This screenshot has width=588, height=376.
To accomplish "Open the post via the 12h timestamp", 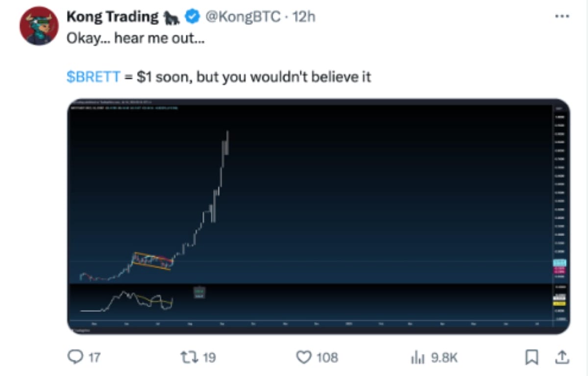I will coord(304,17).
